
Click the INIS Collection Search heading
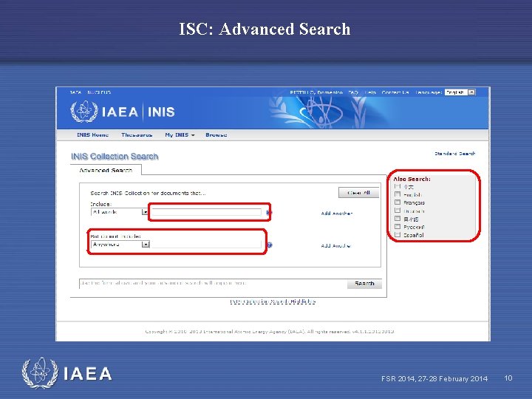[115, 157]
